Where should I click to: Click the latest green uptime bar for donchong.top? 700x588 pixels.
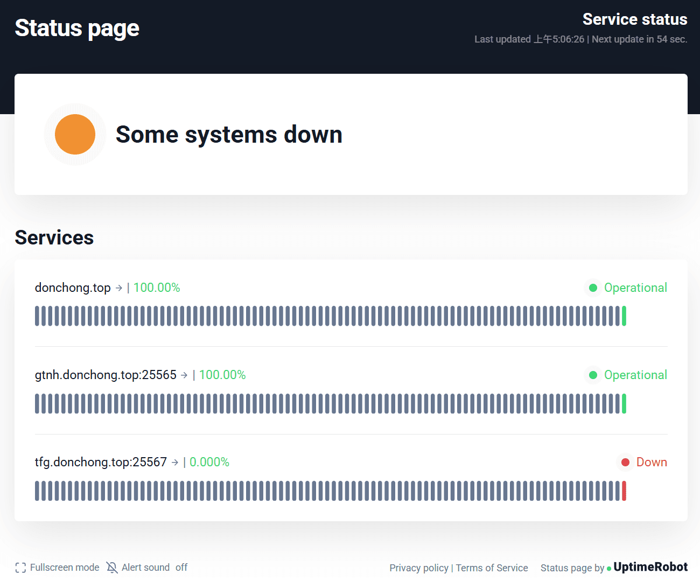pyautogui.click(x=624, y=316)
